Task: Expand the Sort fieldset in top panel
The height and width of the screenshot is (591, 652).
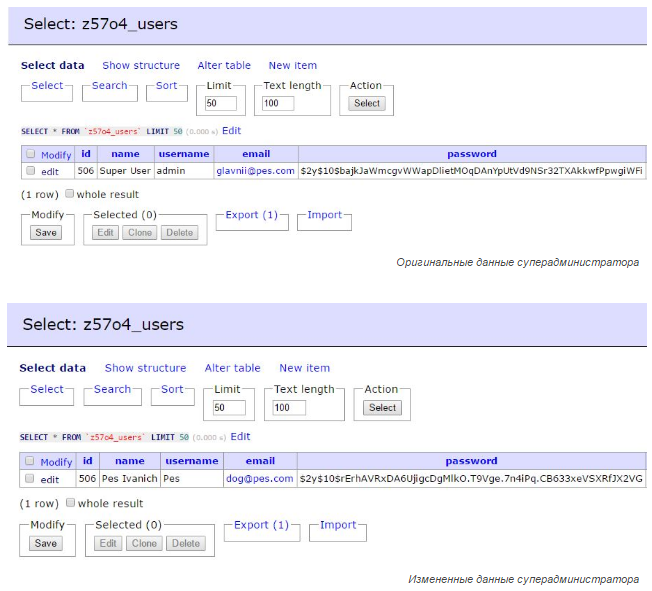Action: (166, 85)
